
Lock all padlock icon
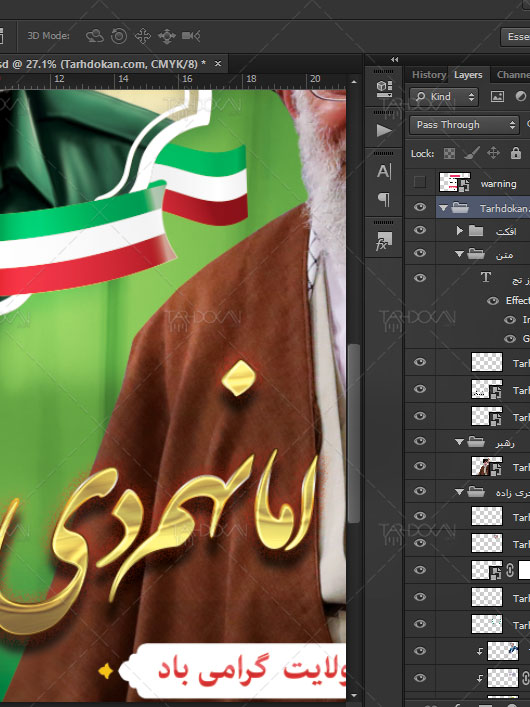tap(516, 153)
